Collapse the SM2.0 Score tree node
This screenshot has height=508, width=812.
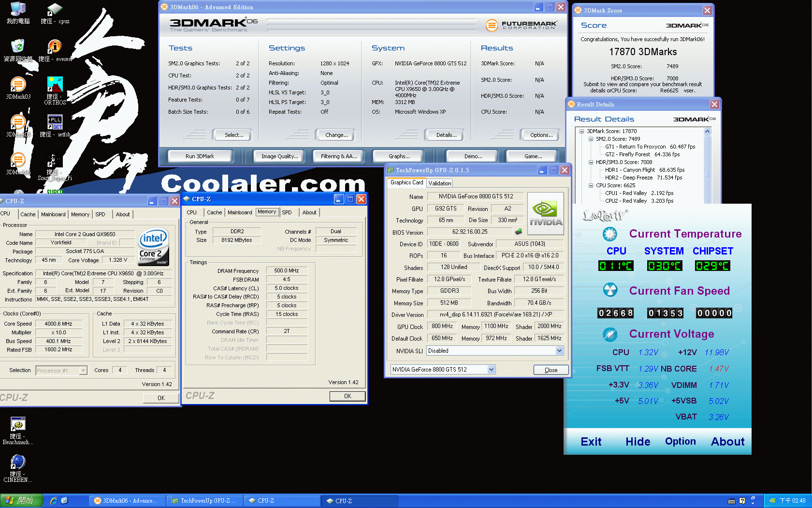(x=591, y=139)
